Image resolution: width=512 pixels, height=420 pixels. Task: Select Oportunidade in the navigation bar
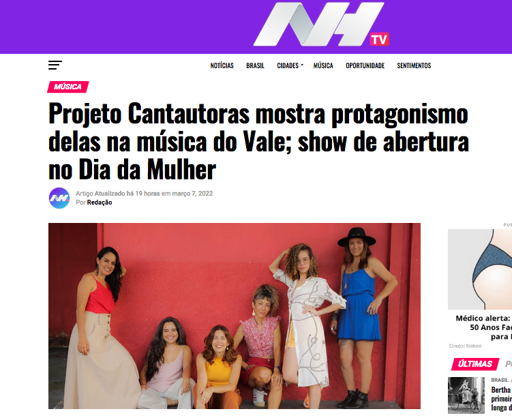[365, 65]
